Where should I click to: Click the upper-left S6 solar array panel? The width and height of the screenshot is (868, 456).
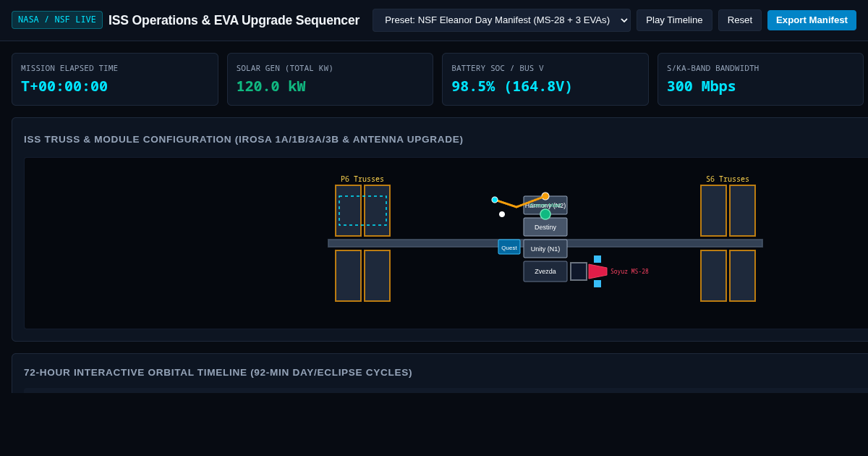click(713, 211)
